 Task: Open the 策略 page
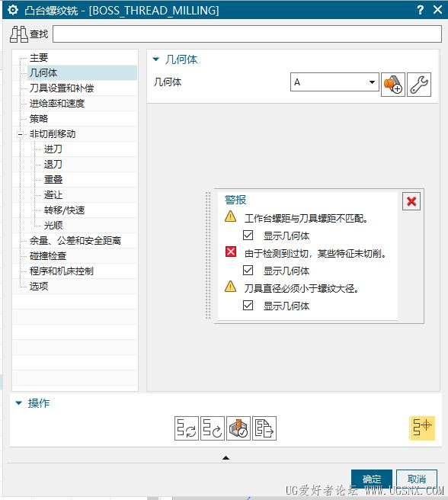(39, 119)
